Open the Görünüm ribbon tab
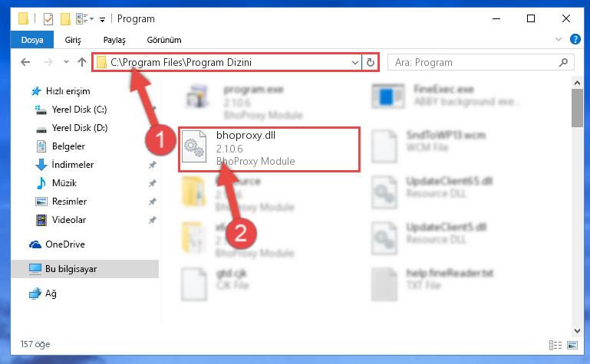The height and width of the screenshot is (364, 590). (164, 40)
